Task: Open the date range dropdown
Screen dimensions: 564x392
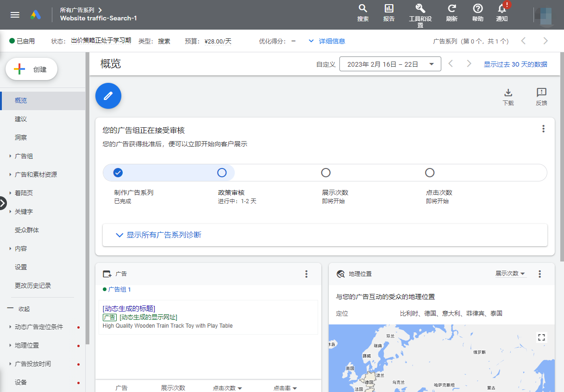Action: (390, 64)
